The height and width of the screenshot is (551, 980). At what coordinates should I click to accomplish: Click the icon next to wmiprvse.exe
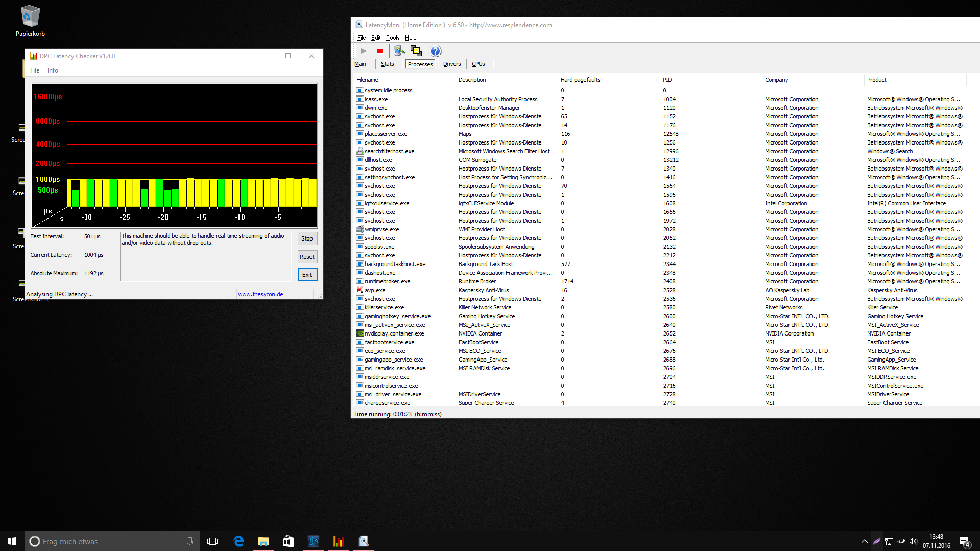point(360,229)
